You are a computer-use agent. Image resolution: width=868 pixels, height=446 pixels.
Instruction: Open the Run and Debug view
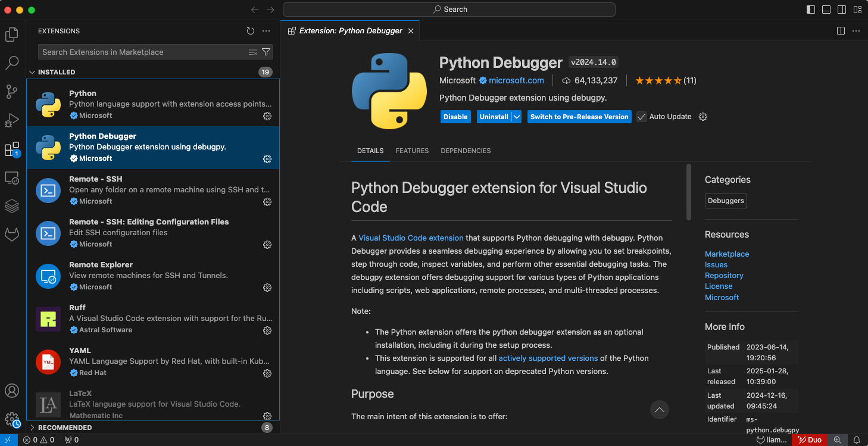tap(12, 120)
